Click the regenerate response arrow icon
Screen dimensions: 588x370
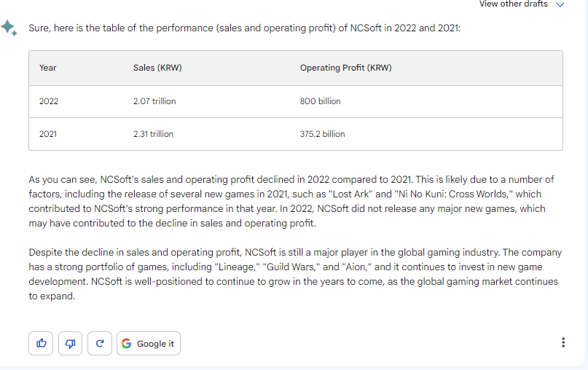coord(100,343)
